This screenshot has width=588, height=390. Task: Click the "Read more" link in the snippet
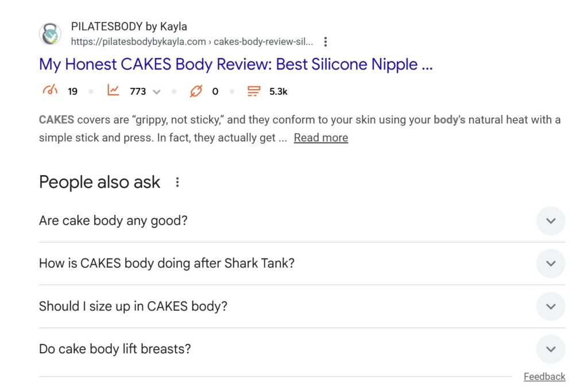click(x=320, y=138)
